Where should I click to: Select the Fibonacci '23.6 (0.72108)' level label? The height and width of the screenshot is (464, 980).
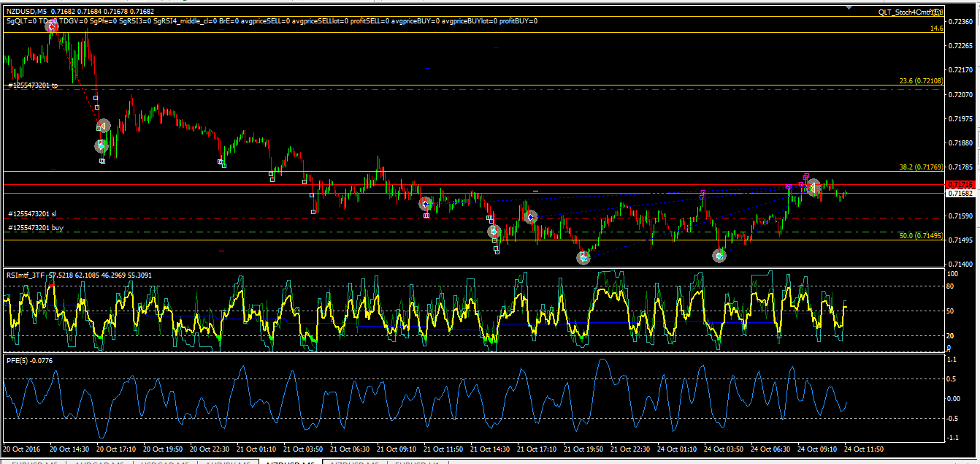click(x=920, y=81)
